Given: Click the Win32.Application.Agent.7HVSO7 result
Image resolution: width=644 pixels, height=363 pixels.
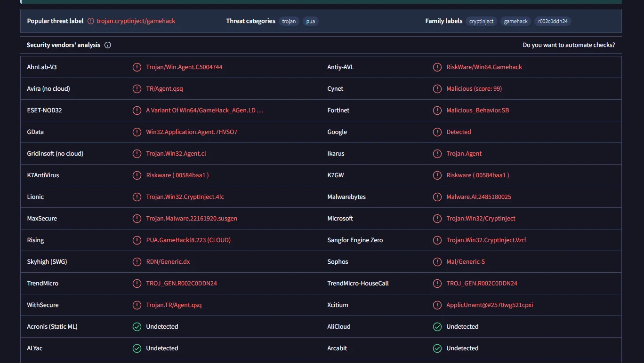Looking at the screenshot, I should [x=192, y=132].
